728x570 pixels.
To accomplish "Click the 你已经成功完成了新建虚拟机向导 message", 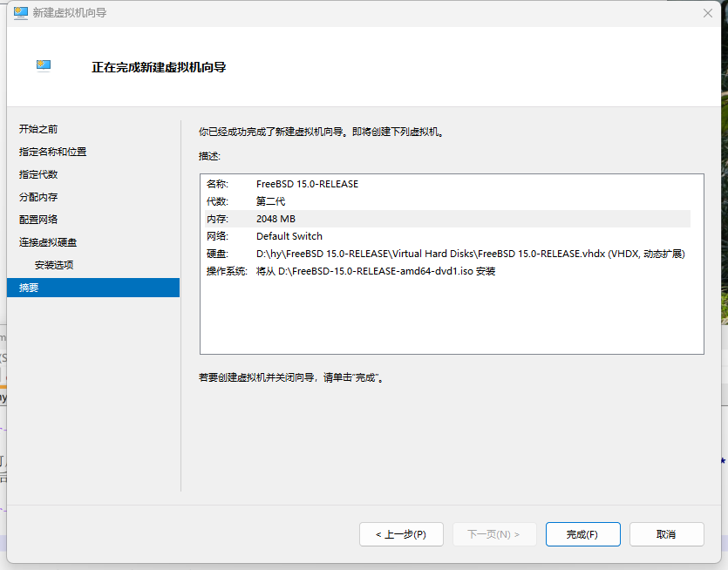I will [322, 132].
